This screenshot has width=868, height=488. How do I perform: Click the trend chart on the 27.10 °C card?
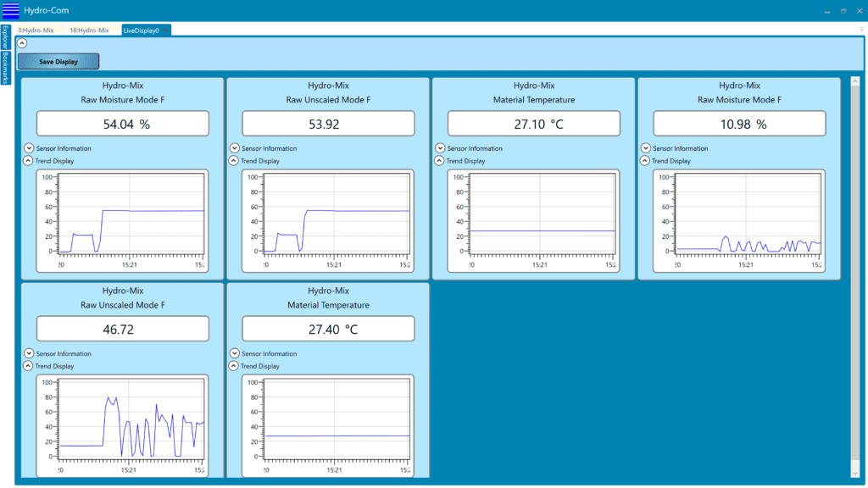click(534, 221)
